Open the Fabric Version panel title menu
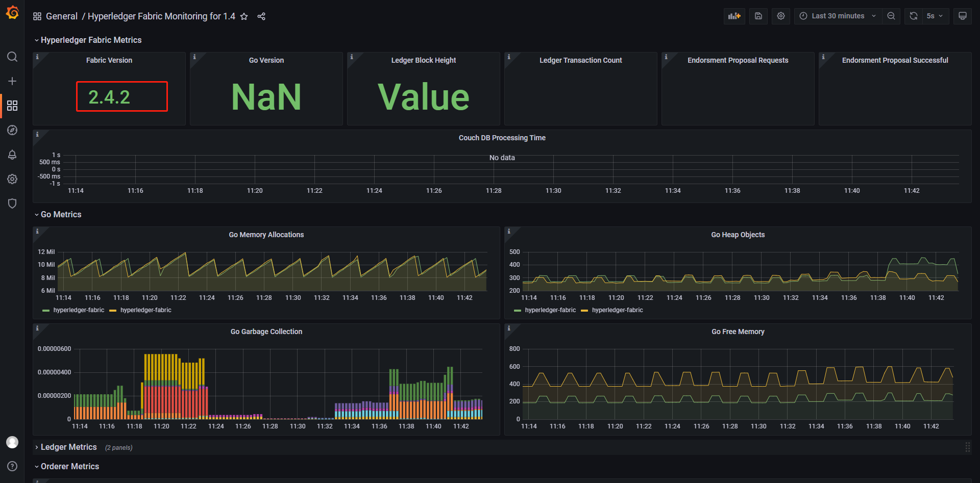The image size is (980, 483). click(109, 60)
